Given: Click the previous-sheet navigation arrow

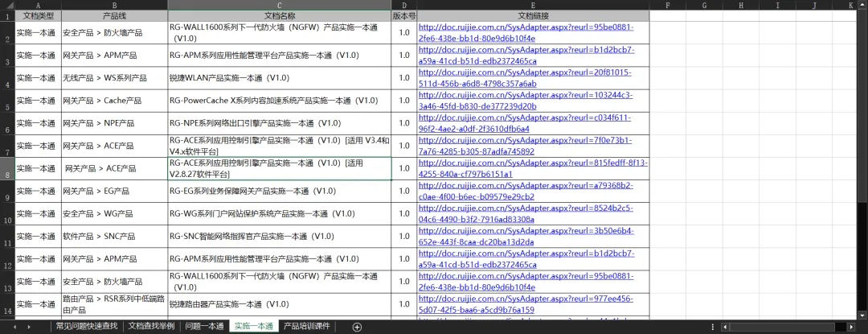Looking at the screenshot, I should [15, 327].
